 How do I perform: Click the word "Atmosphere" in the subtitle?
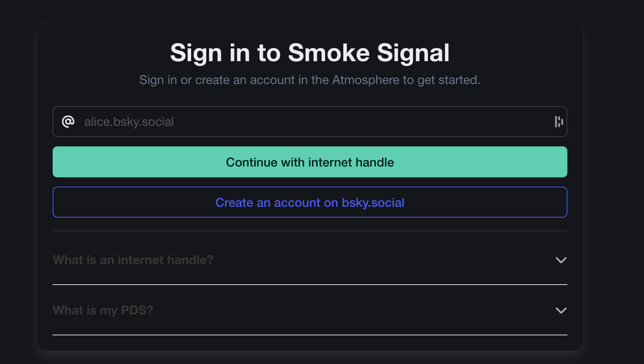[x=366, y=80]
